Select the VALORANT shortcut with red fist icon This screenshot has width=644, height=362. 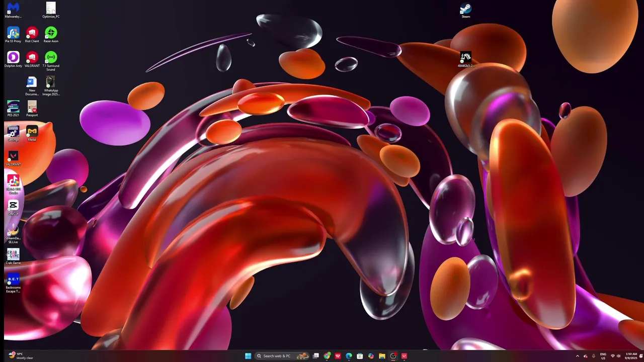pyautogui.click(x=32, y=59)
